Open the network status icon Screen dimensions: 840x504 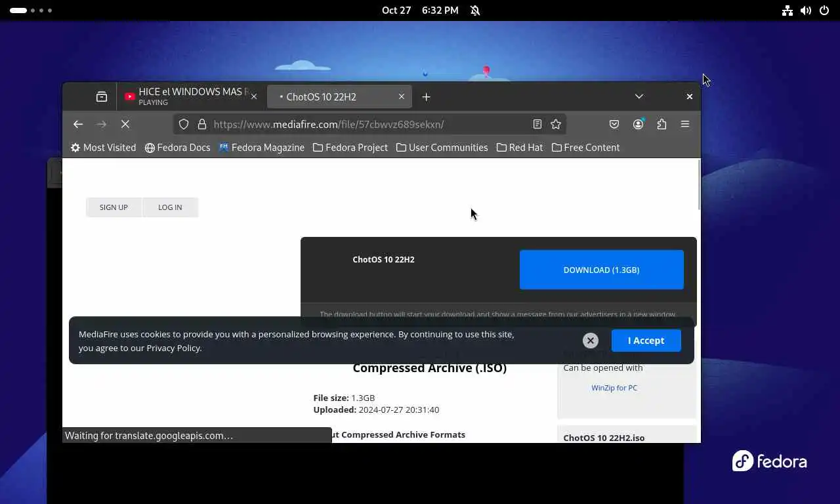(787, 10)
